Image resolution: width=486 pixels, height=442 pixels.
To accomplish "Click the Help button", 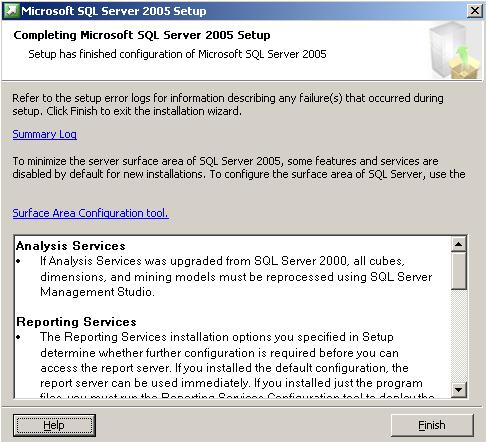I will [x=54, y=425].
